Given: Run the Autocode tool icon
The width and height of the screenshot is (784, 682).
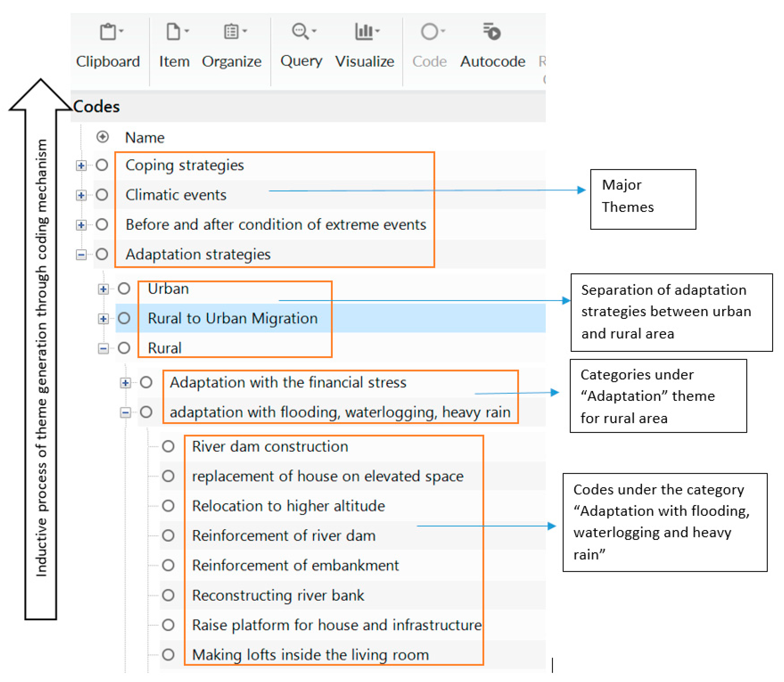Looking at the screenshot, I should click(492, 32).
